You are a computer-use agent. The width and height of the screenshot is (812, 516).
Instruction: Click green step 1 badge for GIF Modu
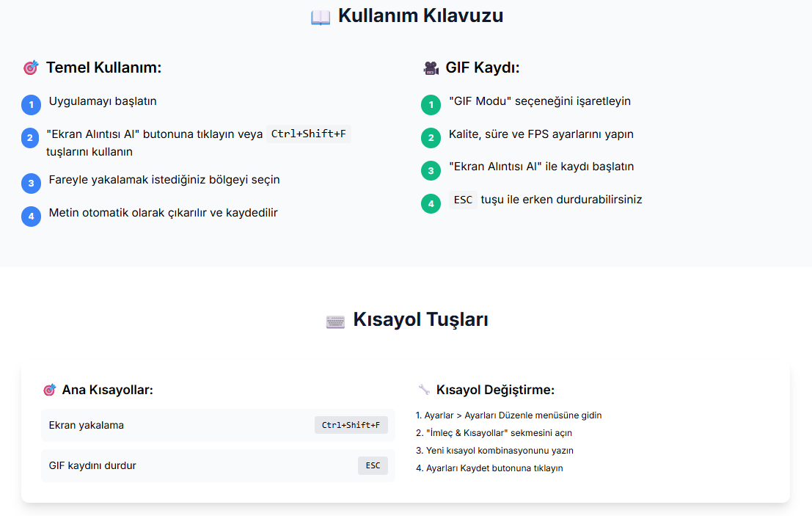click(x=431, y=105)
